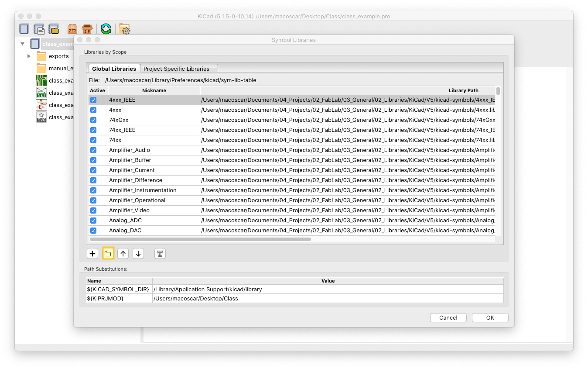Image resolution: width=588 pixels, height=369 pixels.
Task: Click the refresh project tree icon
Action: click(x=106, y=29)
